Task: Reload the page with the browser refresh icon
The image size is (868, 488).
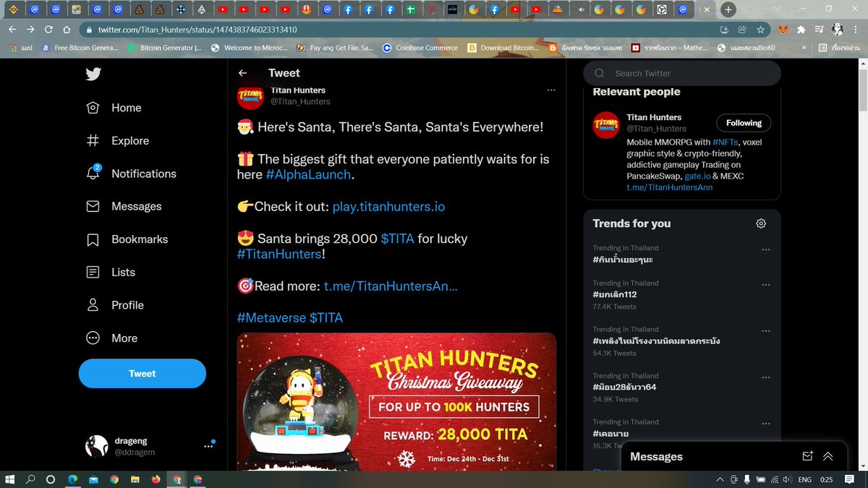Action: (x=48, y=30)
